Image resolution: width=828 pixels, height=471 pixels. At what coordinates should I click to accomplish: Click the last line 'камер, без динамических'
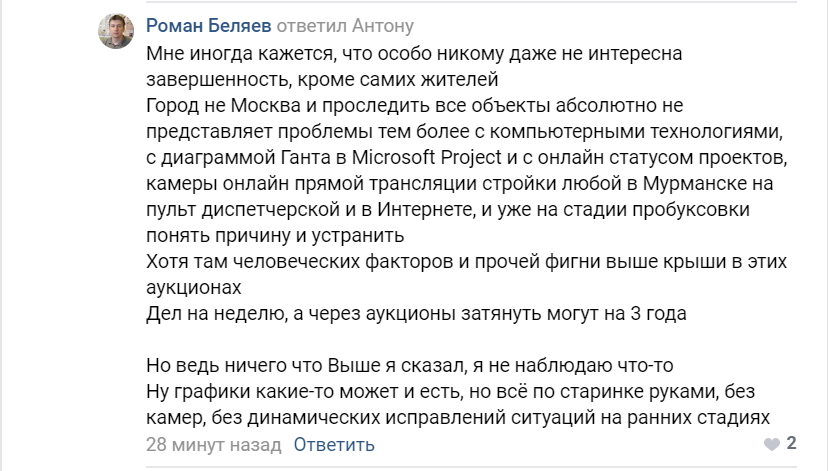click(x=458, y=417)
